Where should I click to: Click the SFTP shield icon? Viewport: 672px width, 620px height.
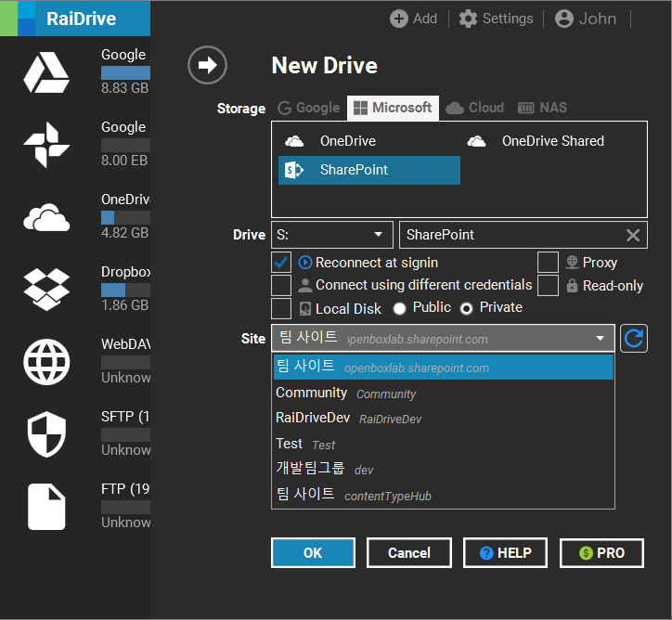click(46, 434)
